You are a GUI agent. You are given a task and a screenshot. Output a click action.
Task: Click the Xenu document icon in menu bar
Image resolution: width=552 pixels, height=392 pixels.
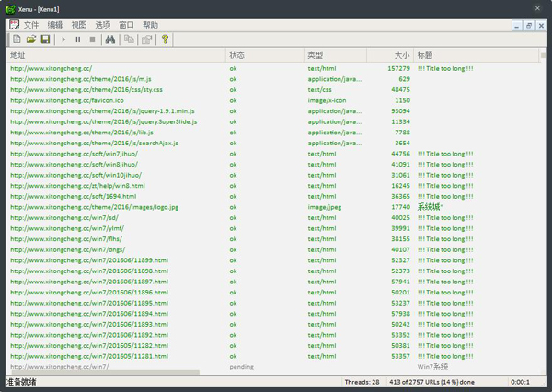click(14, 25)
